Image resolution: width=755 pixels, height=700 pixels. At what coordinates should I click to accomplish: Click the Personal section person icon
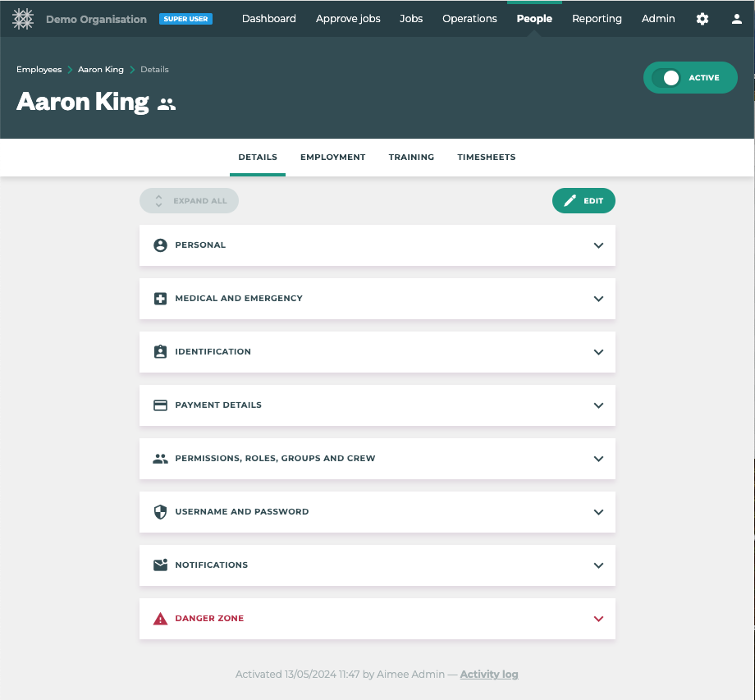tap(160, 245)
